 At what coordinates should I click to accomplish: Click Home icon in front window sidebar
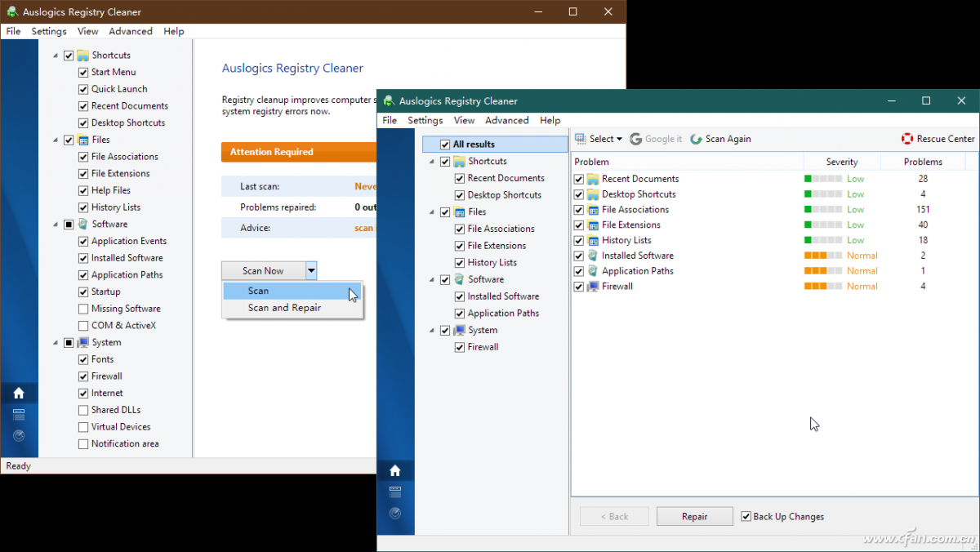point(395,471)
